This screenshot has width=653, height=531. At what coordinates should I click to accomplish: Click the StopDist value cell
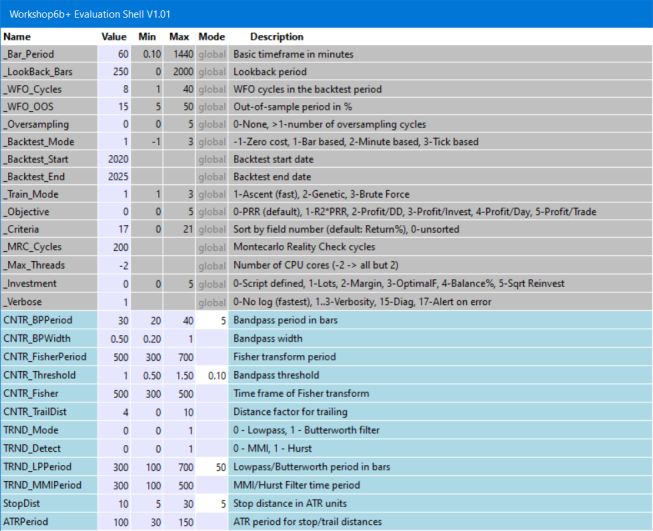[x=115, y=501]
